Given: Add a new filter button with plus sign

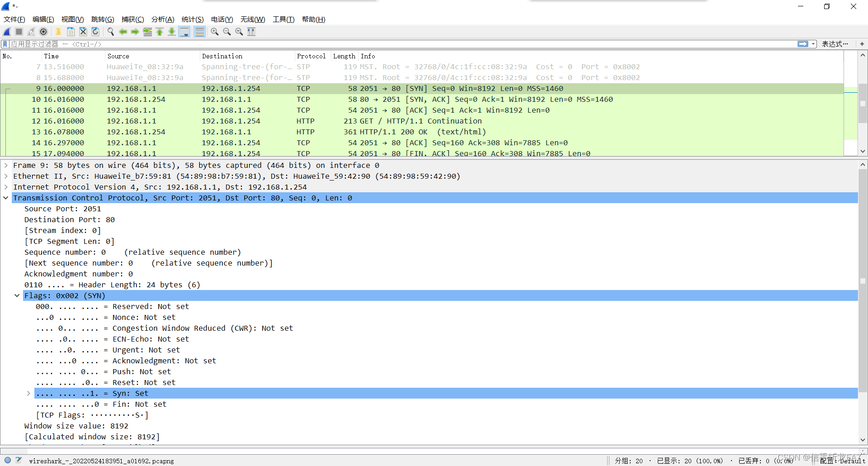Looking at the screenshot, I should point(863,44).
